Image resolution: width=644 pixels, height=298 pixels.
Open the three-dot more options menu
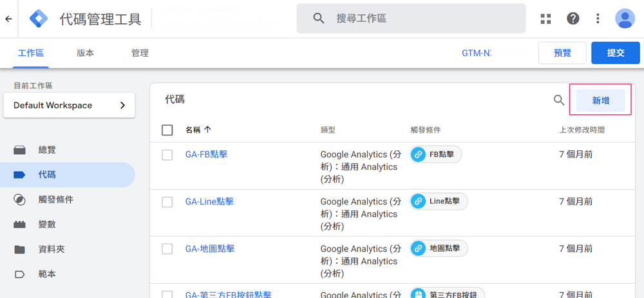598,19
